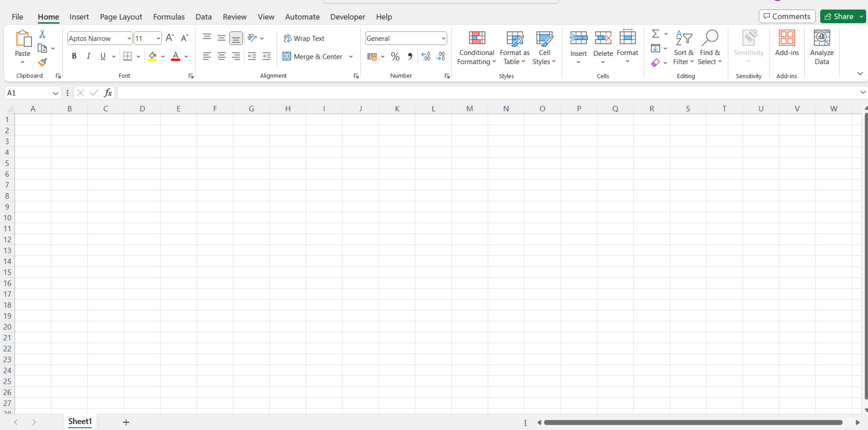This screenshot has width=868, height=430.
Task: Click the Insert cells icon
Action: tap(579, 38)
